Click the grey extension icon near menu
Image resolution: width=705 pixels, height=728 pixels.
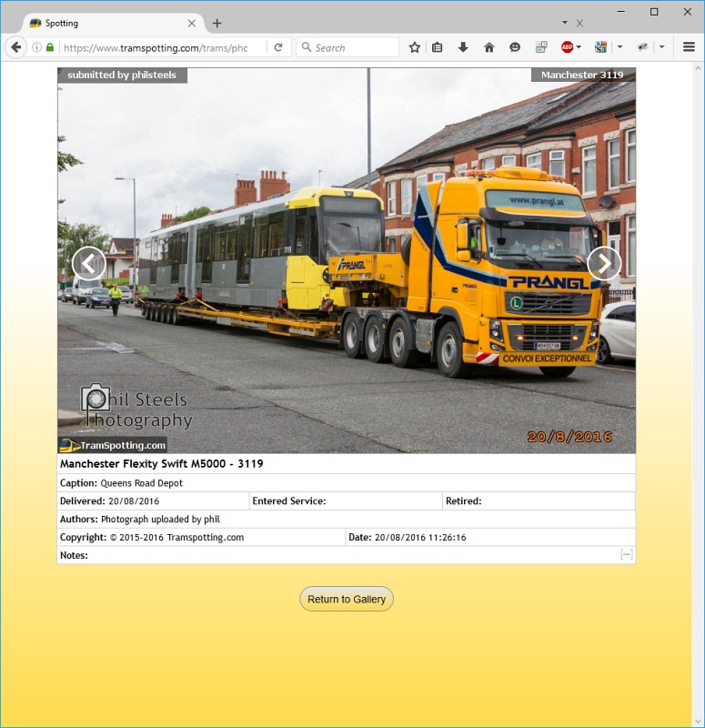pyautogui.click(x=643, y=47)
